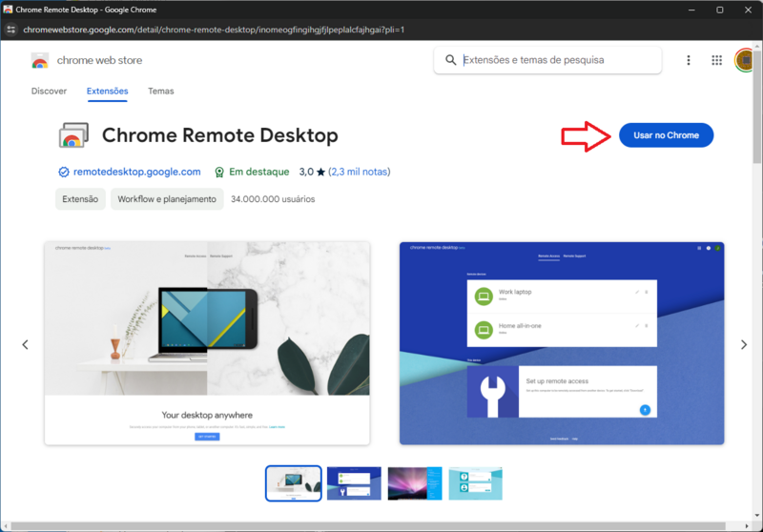The width and height of the screenshot is (763, 532).
Task: Click the featured award badge icon
Action: click(219, 173)
